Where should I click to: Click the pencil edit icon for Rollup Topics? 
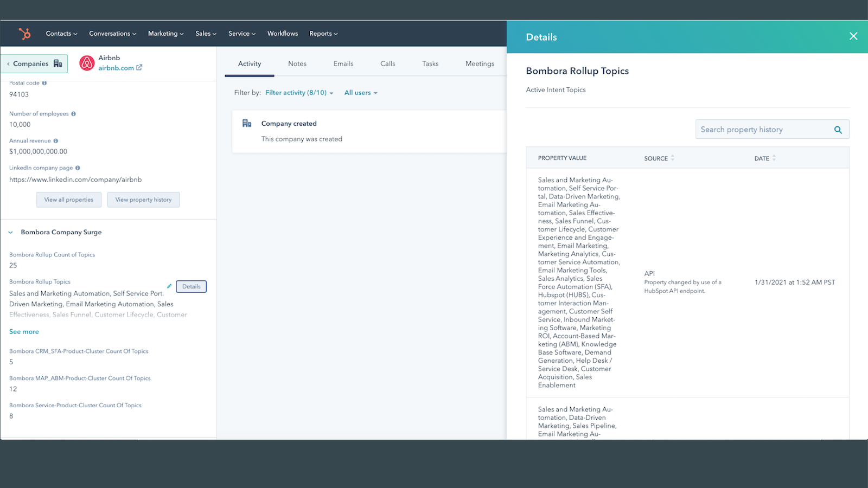[169, 286]
